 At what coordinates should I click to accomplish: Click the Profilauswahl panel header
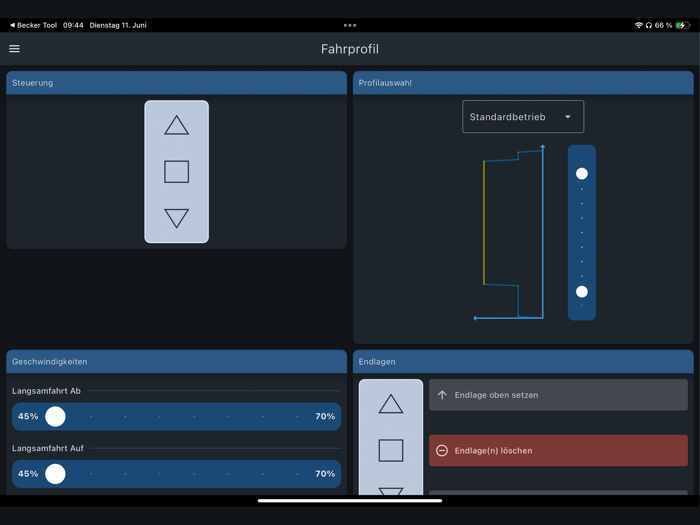click(523, 83)
